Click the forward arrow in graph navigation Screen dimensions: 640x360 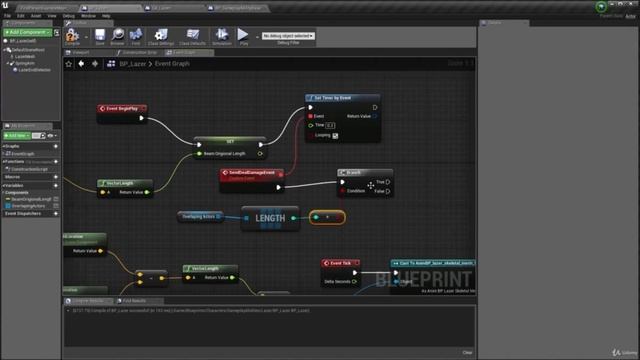[95, 64]
